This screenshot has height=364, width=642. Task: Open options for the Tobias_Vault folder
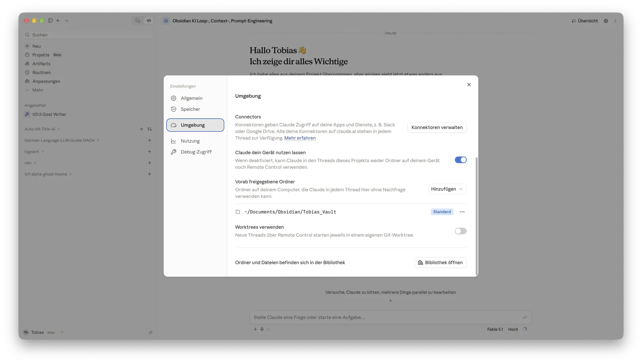[x=462, y=212]
